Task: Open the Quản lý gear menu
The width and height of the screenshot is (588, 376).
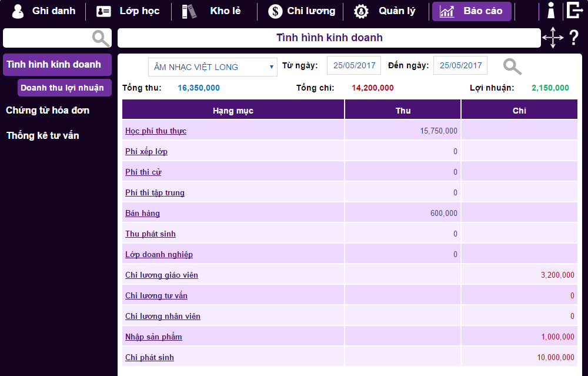Action: click(x=385, y=11)
